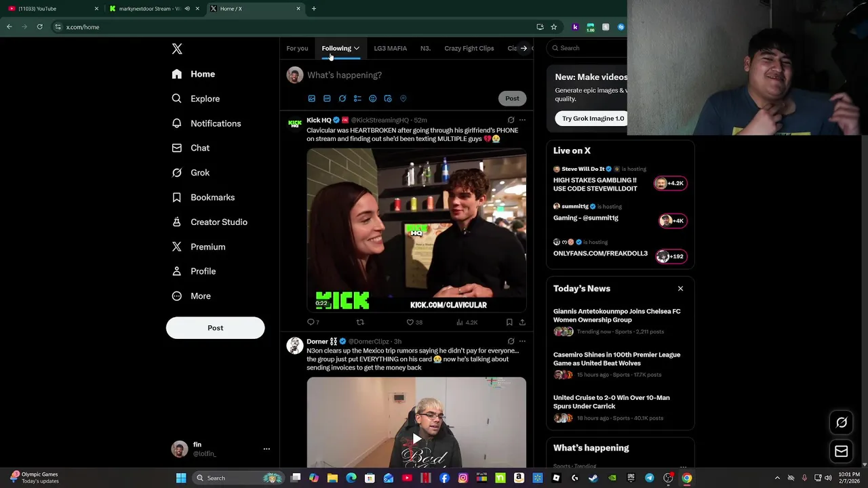Open Instagram from the taskbar
The height and width of the screenshot is (488, 868).
pos(463,479)
